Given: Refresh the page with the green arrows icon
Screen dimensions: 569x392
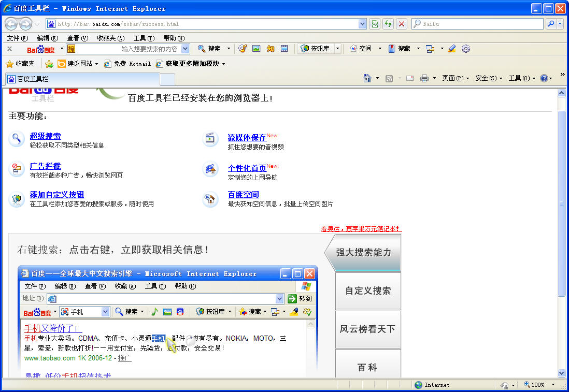Looking at the screenshot, I should tap(388, 24).
